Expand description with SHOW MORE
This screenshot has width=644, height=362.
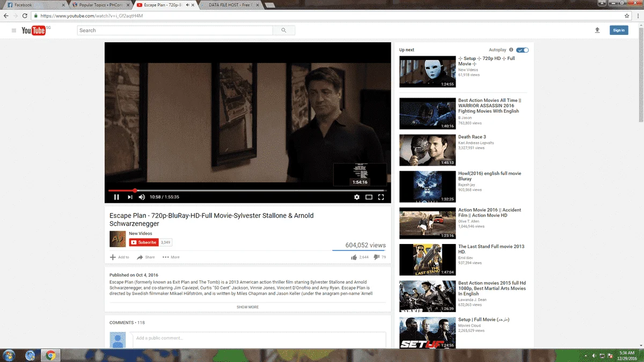point(247,307)
